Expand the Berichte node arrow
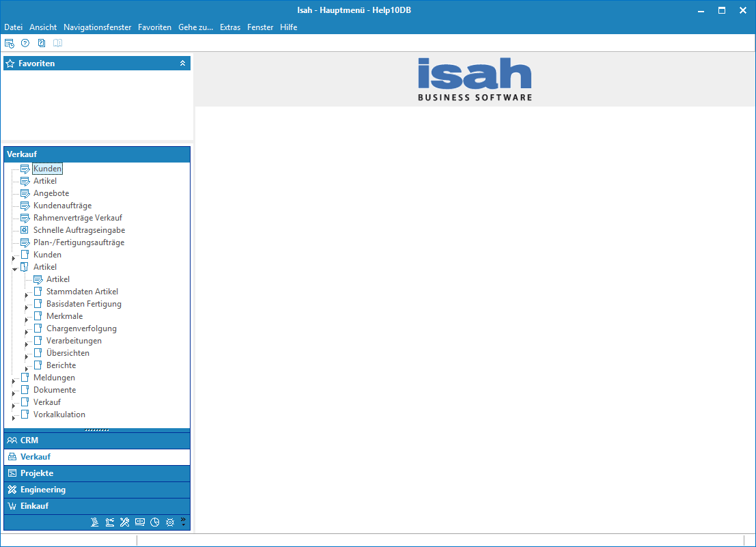This screenshot has width=756, height=547. tap(27, 369)
